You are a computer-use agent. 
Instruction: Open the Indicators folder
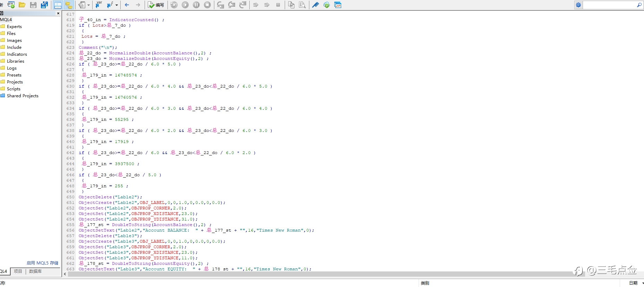click(17, 54)
